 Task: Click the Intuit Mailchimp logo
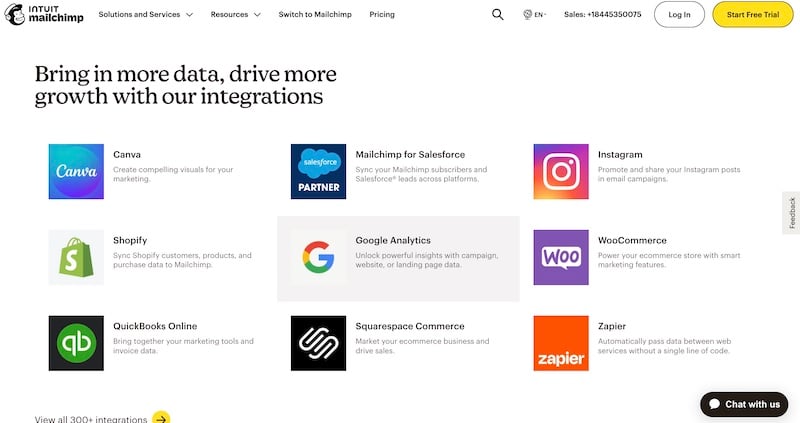click(43, 14)
